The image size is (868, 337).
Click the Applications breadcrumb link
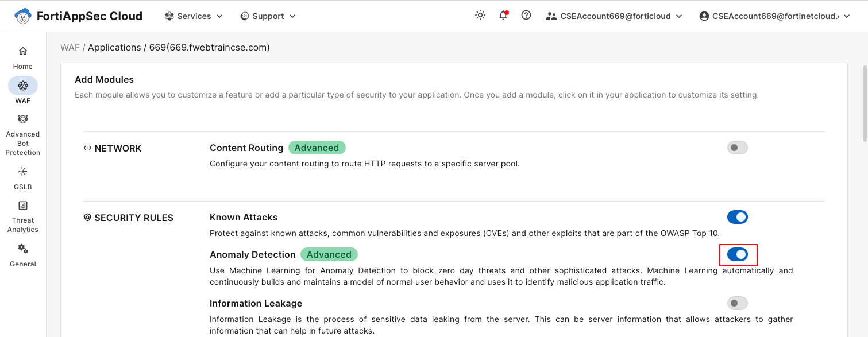(x=114, y=47)
